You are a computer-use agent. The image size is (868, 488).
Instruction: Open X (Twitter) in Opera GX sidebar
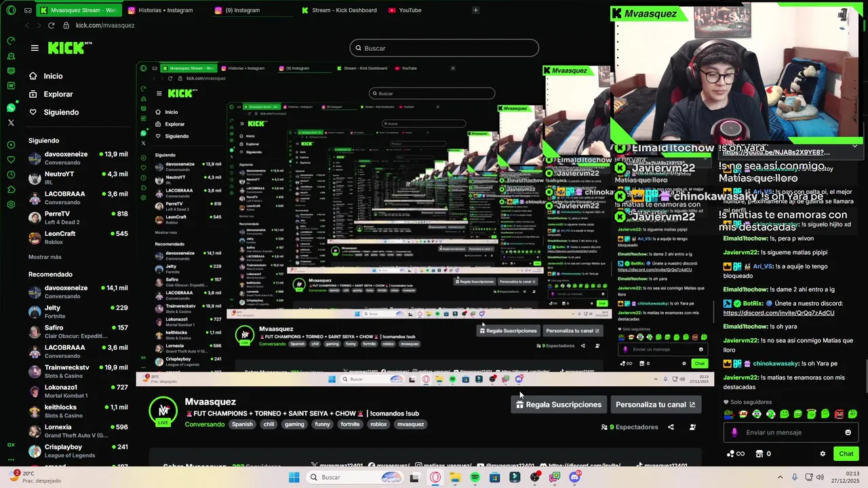click(x=11, y=123)
